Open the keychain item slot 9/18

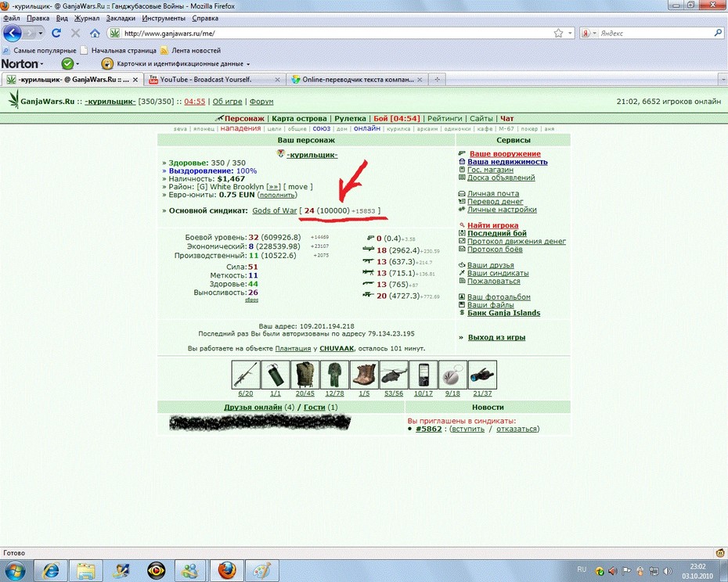click(452, 375)
